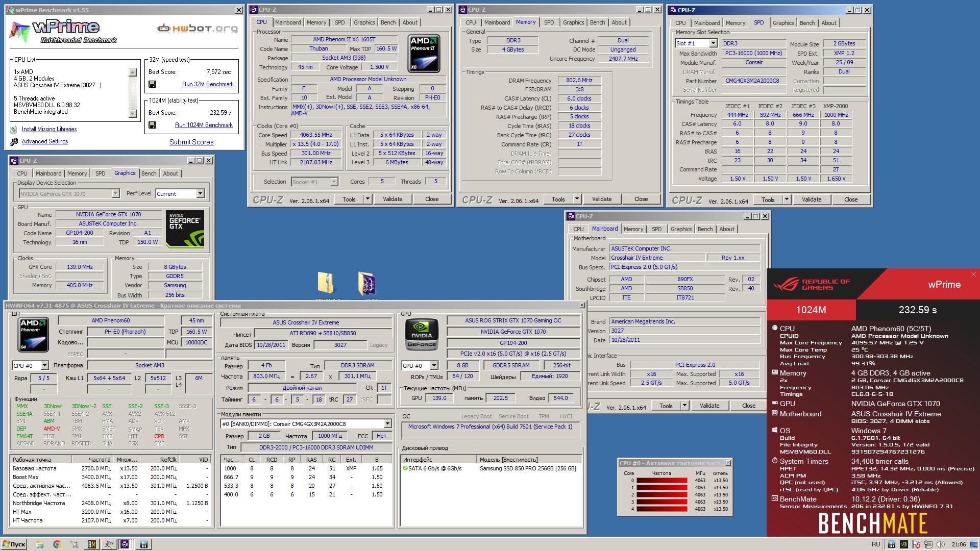Click the icon beside Install Missing Libraries
The height and width of the screenshot is (551, 980).
pos(14,129)
